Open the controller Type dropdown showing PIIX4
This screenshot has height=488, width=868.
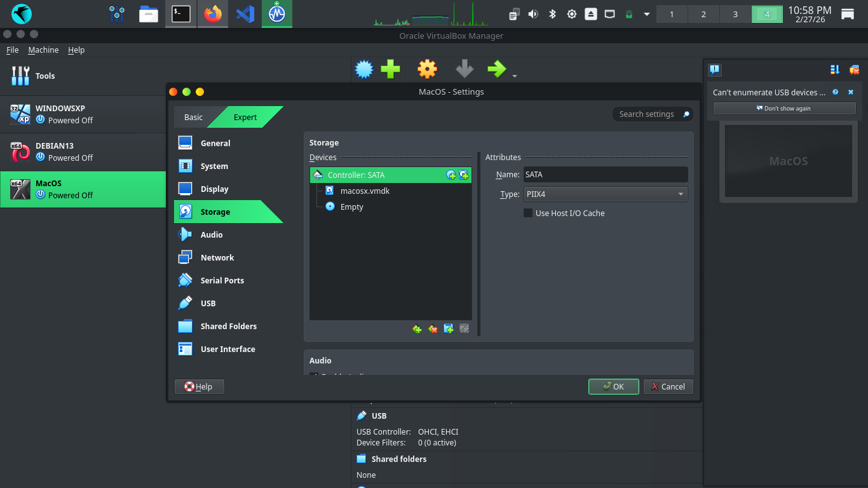[606, 194]
